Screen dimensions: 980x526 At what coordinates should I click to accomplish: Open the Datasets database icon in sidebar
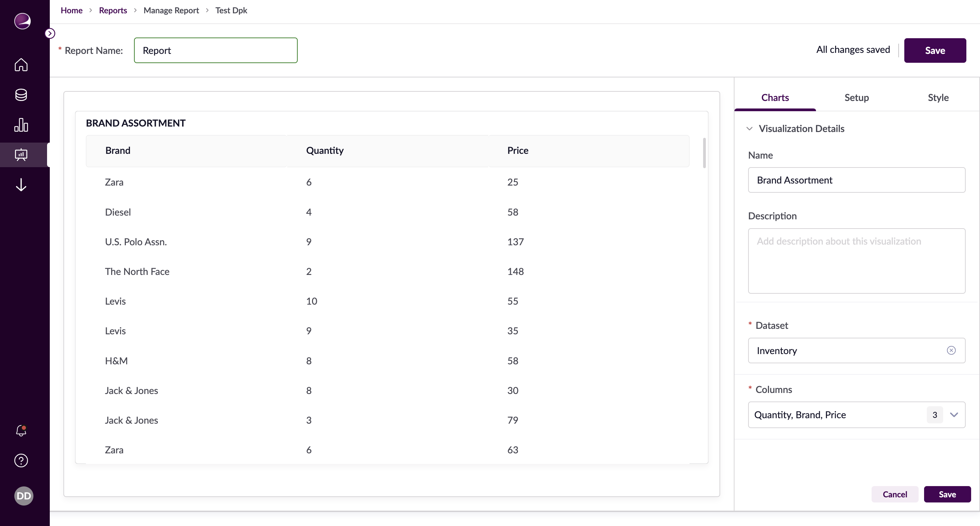click(21, 95)
